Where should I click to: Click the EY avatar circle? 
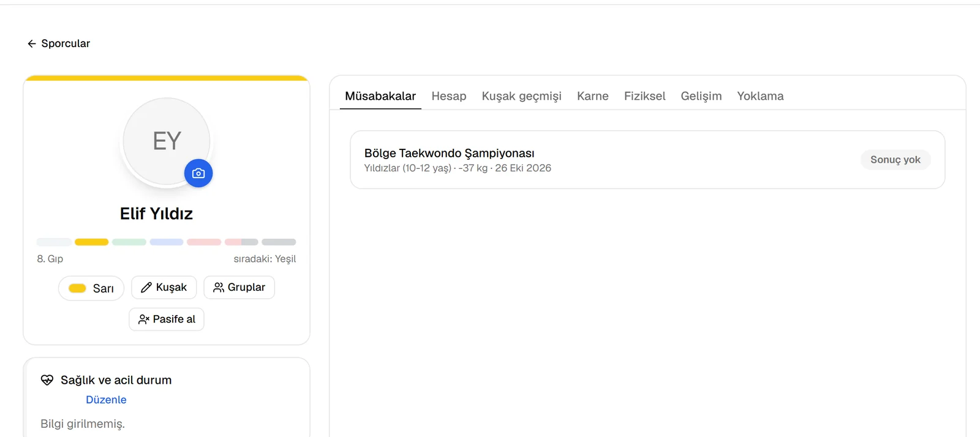[167, 141]
